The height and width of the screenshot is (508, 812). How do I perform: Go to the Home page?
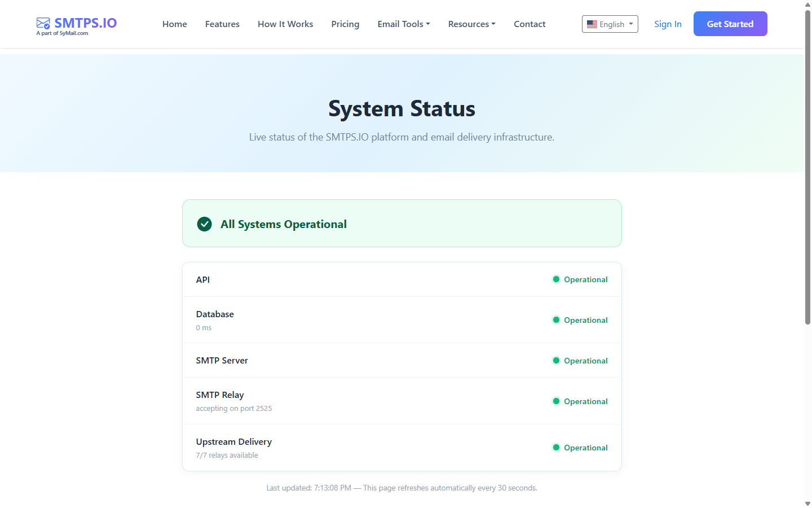pyautogui.click(x=175, y=24)
